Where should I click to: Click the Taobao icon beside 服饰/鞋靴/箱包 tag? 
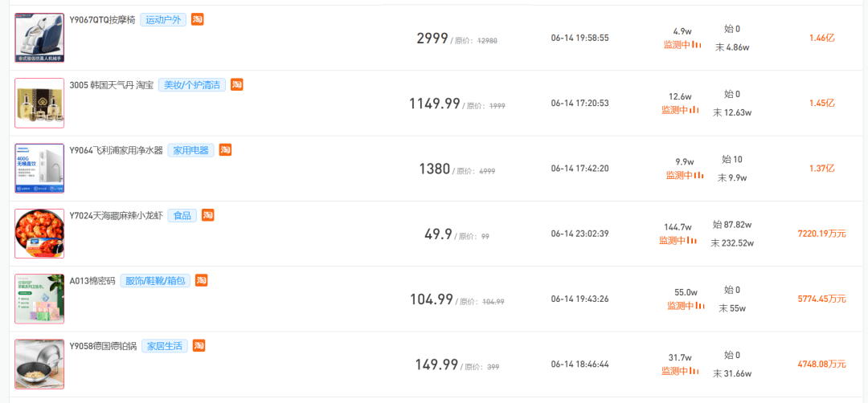(202, 280)
